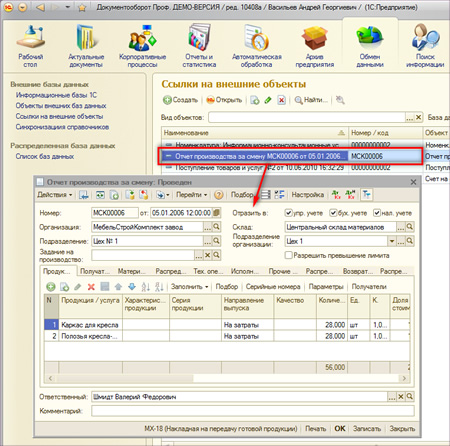Open the Перейти dropdown menu
450x446 pixels.
click(x=191, y=195)
